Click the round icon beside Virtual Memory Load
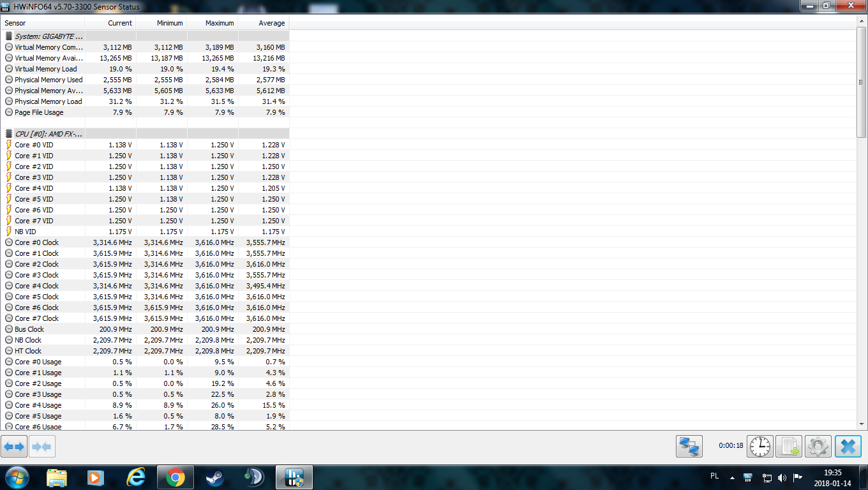The height and width of the screenshot is (490, 868). pyautogui.click(x=9, y=69)
